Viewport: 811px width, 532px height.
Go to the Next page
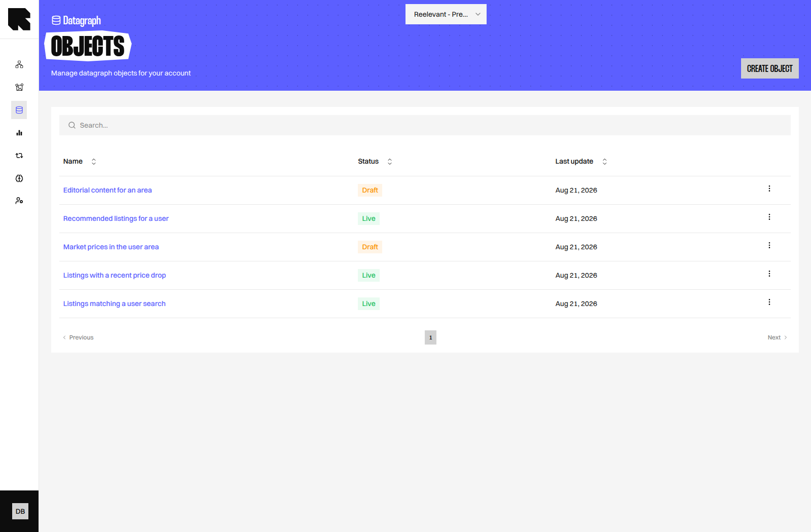(x=778, y=337)
